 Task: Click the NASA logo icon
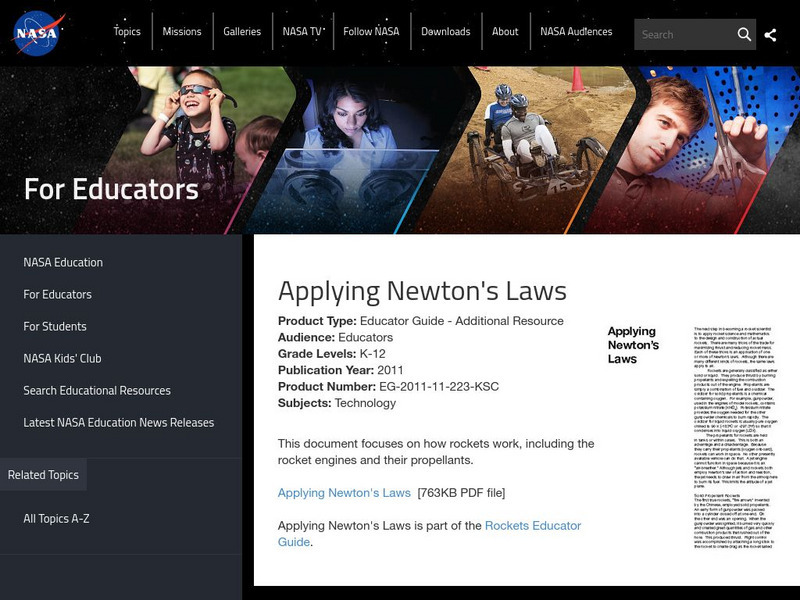(x=38, y=33)
